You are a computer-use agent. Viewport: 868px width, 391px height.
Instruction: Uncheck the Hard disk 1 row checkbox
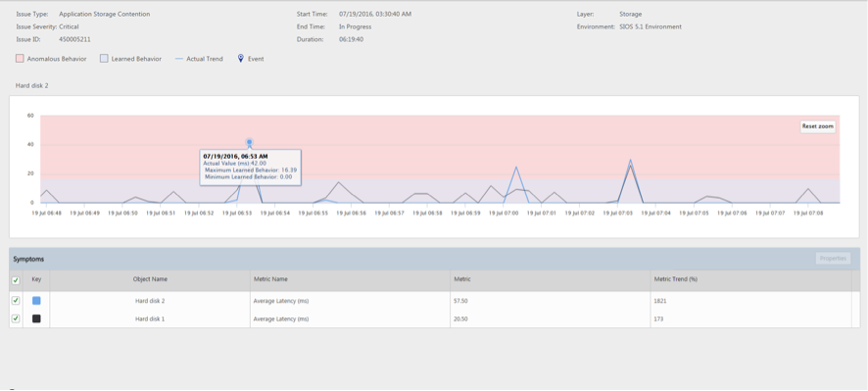coord(16,318)
